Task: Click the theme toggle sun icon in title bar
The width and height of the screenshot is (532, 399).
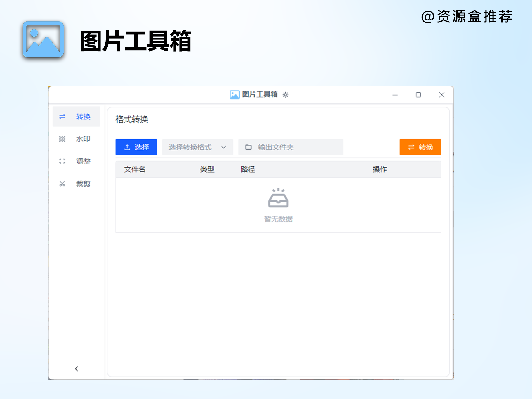Action: click(x=286, y=95)
